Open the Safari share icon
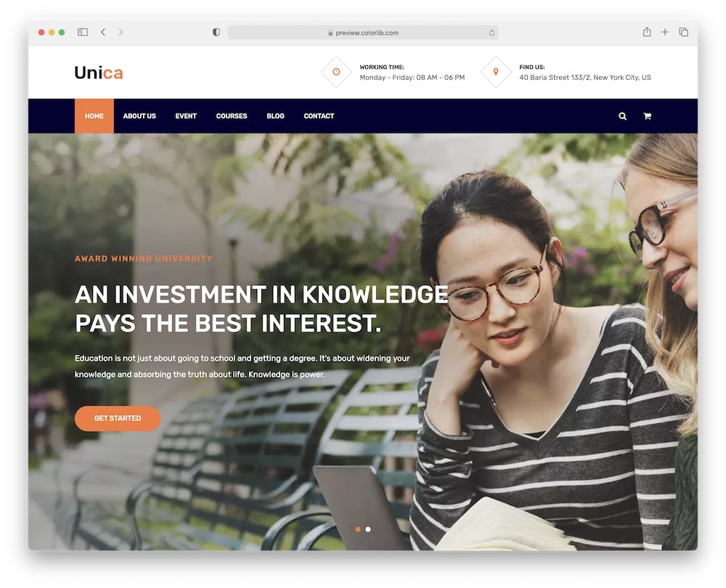This screenshot has width=726, height=588. pos(647,31)
